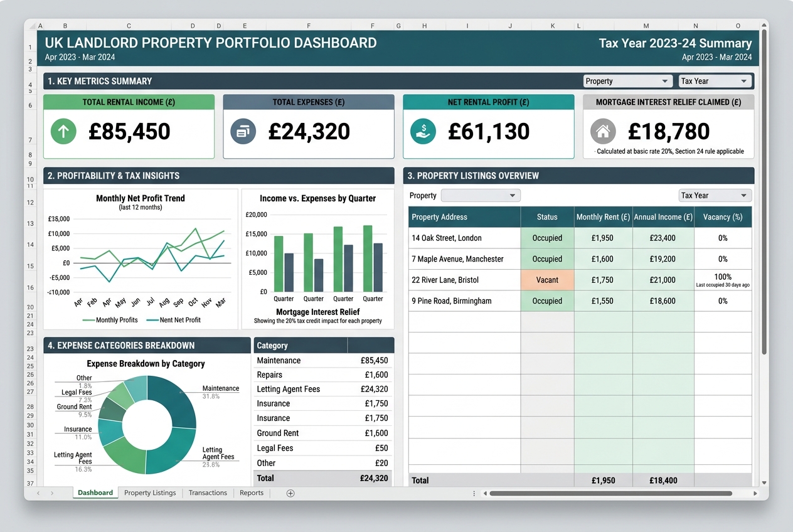This screenshot has width=793, height=532.
Task: Click the green up-arrow rental income icon
Action: pos(63,131)
